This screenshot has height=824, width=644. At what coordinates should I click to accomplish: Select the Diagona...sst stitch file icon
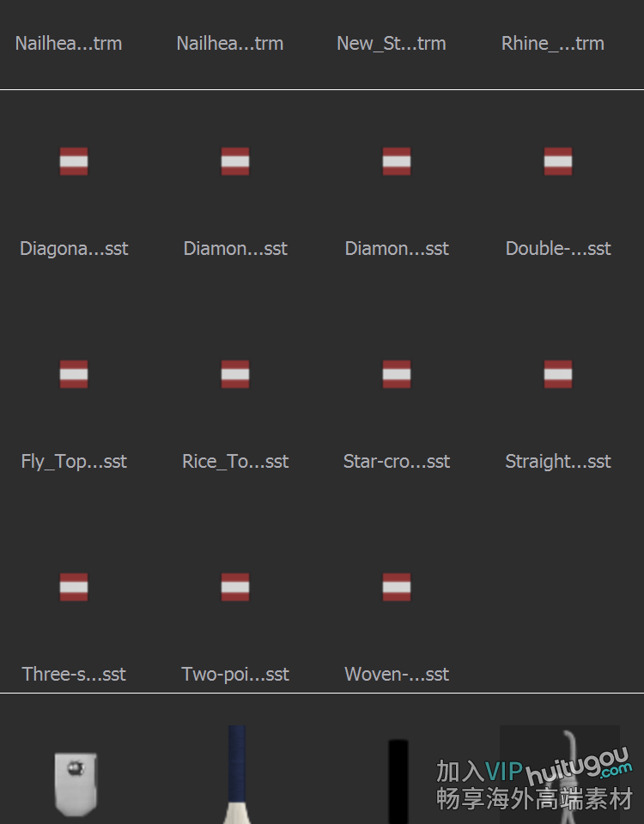pos(74,161)
